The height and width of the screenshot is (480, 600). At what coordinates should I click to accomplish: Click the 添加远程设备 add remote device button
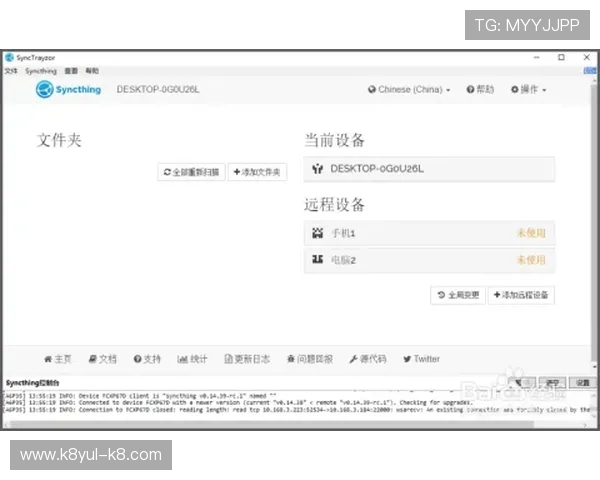coord(521,295)
